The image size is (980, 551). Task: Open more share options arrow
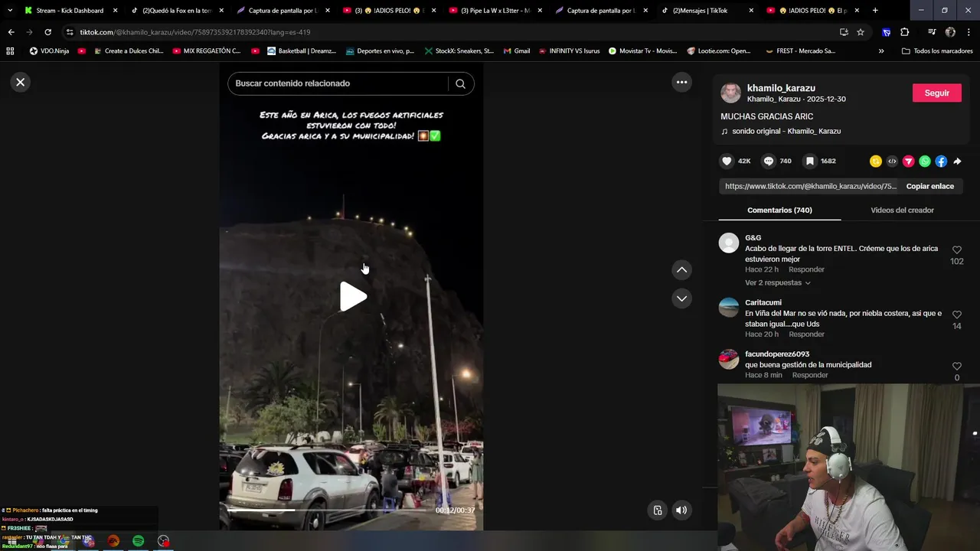(957, 161)
